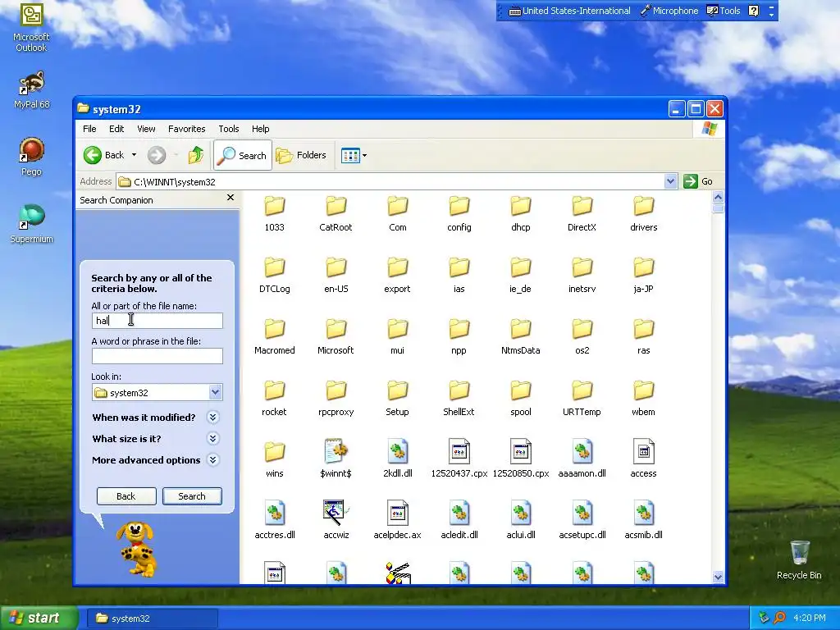Expand the Address bar dropdown
Image resolution: width=840 pixels, height=630 pixels.
coord(670,181)
